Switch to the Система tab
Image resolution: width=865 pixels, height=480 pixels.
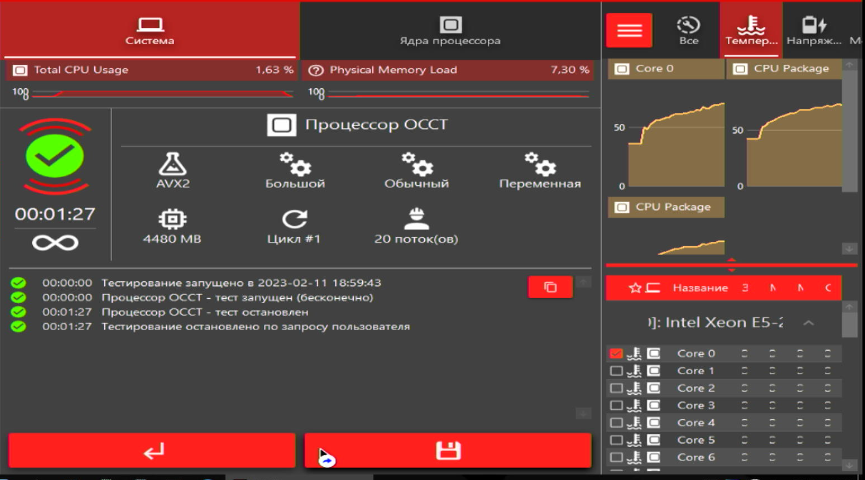click(x=149, y=30)
